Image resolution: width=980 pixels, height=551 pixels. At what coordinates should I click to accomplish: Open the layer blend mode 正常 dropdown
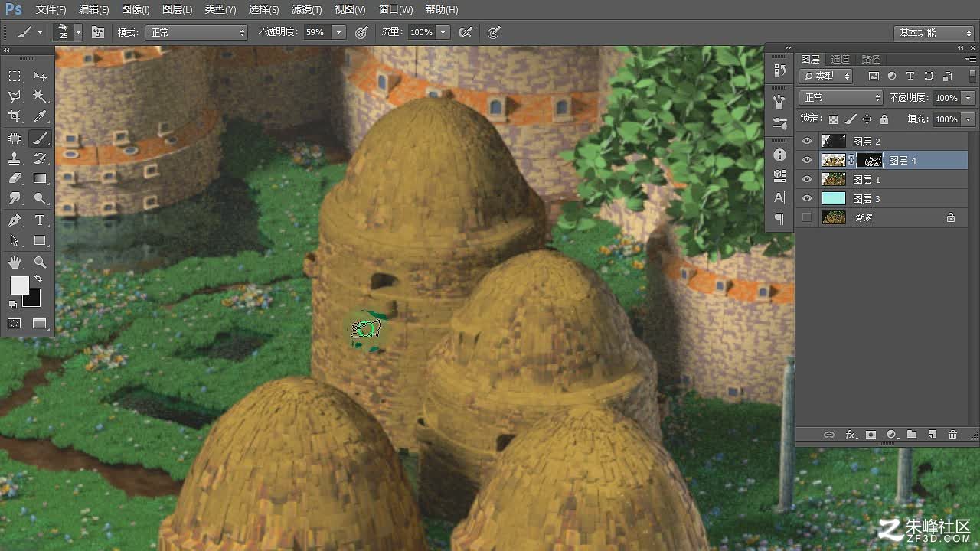(x=841, y=98)
